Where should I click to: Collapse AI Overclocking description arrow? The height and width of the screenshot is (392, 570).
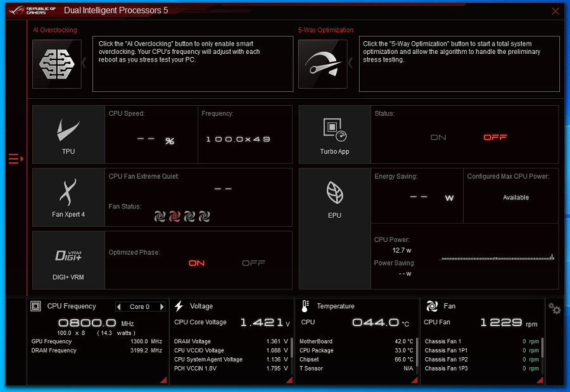pyautogui.click(x=84, y=63)
